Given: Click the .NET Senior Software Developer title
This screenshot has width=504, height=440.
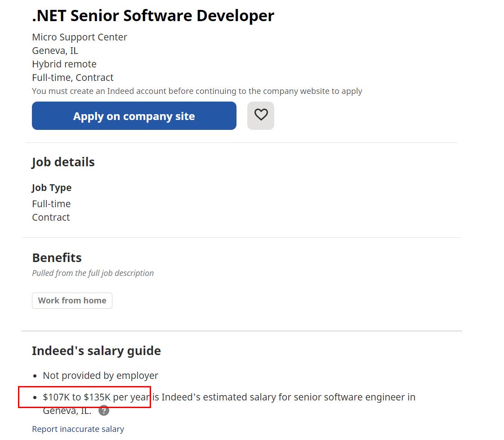Looking at the screenshot, I should point(153,16).
